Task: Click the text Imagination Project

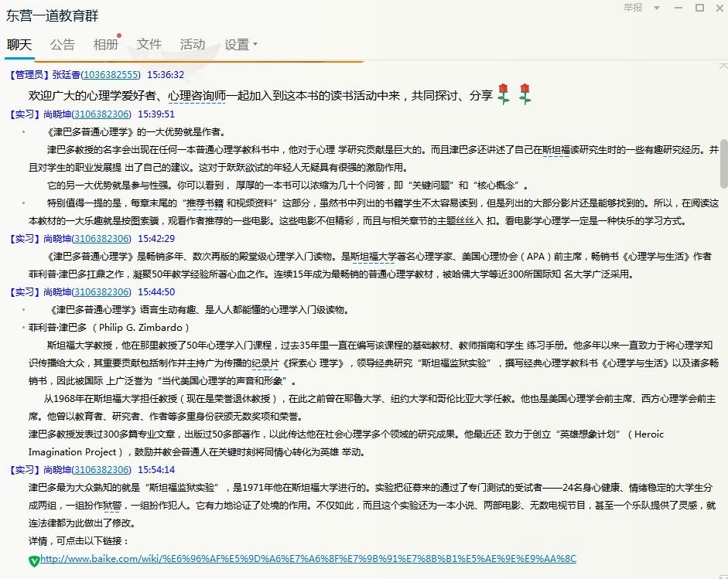Action: (73, 452)
